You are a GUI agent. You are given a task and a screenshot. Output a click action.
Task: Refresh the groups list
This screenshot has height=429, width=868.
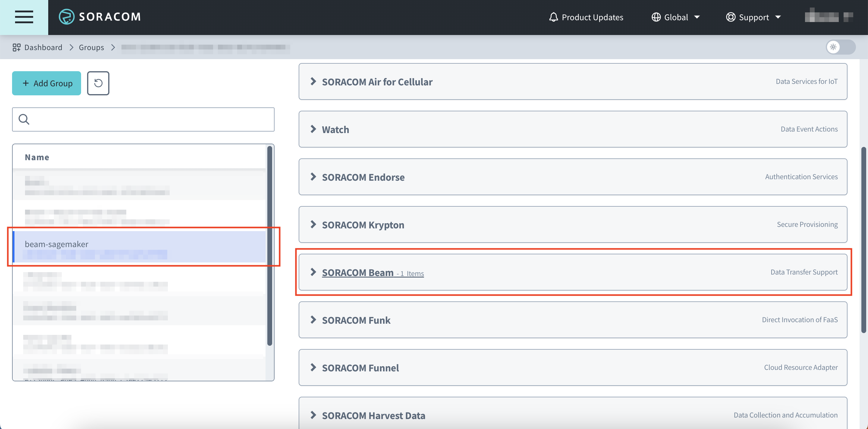click(98, 83)
